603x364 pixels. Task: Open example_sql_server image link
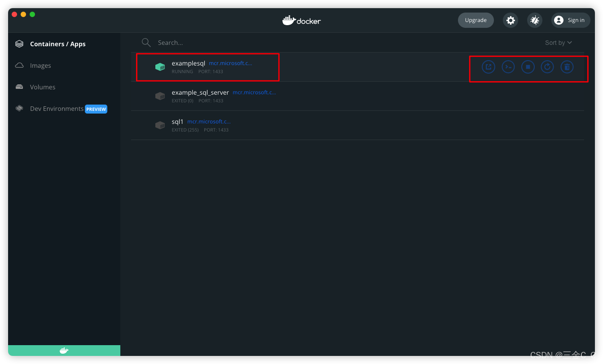(254, 92)
